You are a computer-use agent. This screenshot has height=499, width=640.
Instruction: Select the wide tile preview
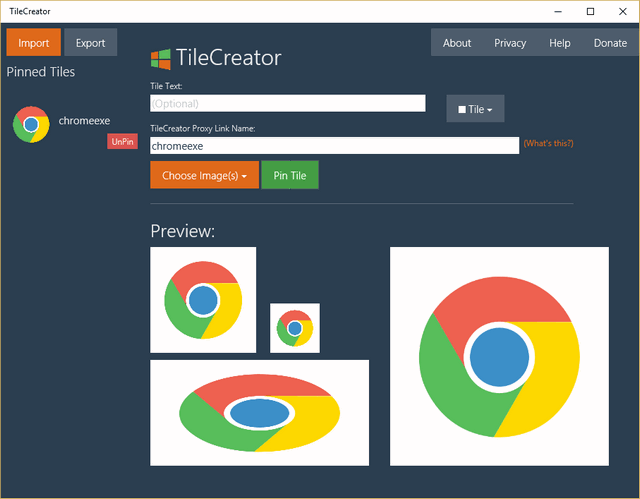pos(260,413)
